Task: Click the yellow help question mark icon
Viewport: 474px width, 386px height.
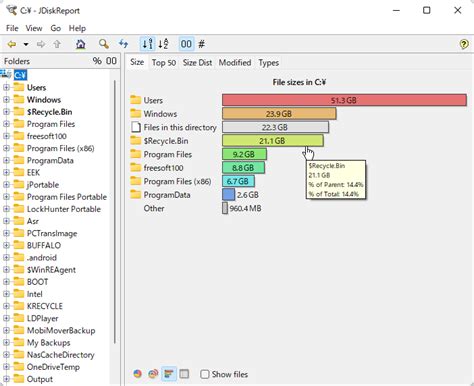Action: pyautogui.click(x=464, y=44)
